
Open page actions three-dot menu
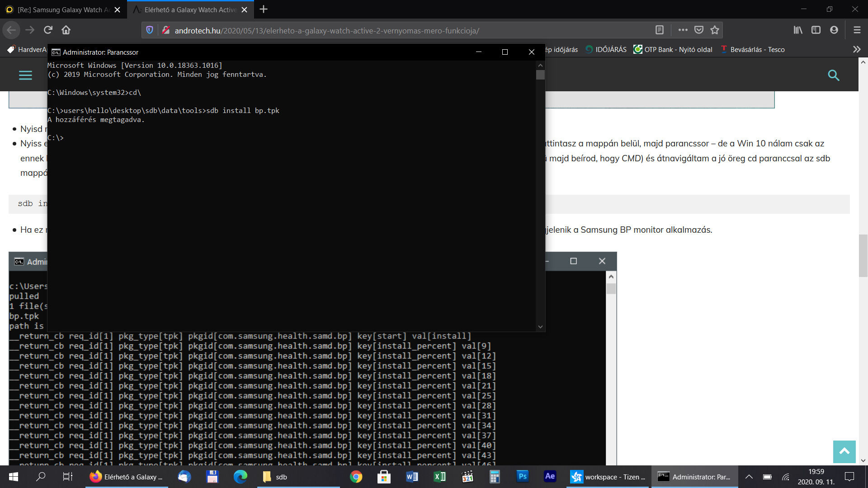683,30
